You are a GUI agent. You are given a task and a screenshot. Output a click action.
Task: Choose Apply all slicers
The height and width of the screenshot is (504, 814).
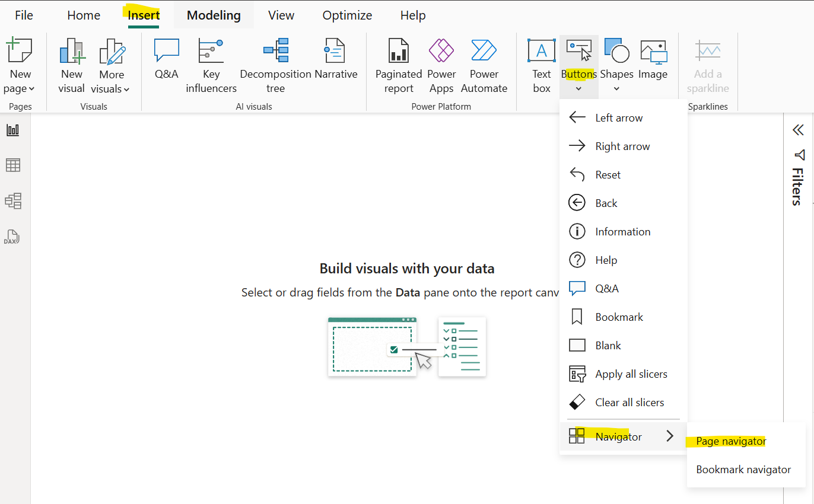(x=623, y=374)
